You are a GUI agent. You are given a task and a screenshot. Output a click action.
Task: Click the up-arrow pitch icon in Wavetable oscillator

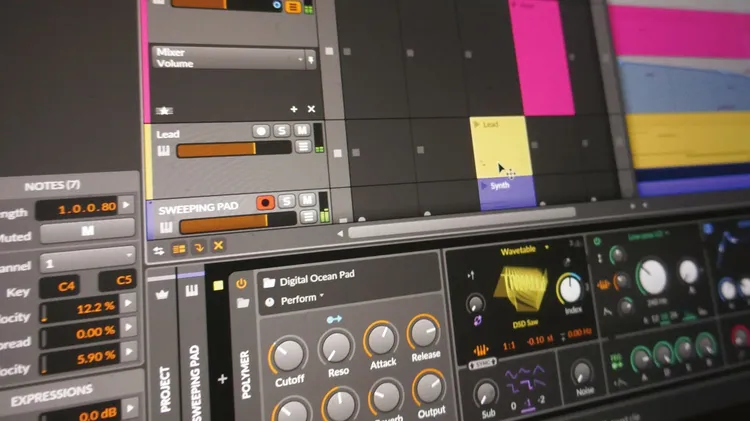pos(471,275)
